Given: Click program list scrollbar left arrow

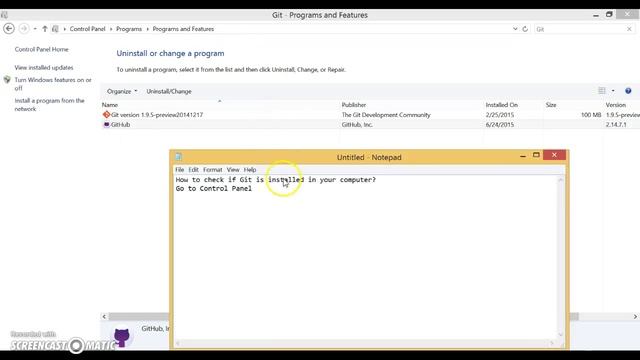Looking at the screenshot, I should click(104, 317).
